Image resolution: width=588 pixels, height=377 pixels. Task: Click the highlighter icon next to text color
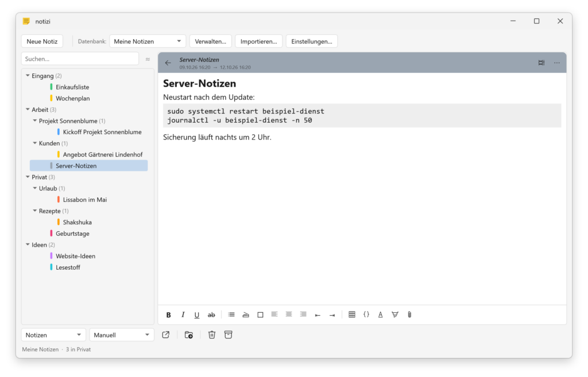[395, 315]
